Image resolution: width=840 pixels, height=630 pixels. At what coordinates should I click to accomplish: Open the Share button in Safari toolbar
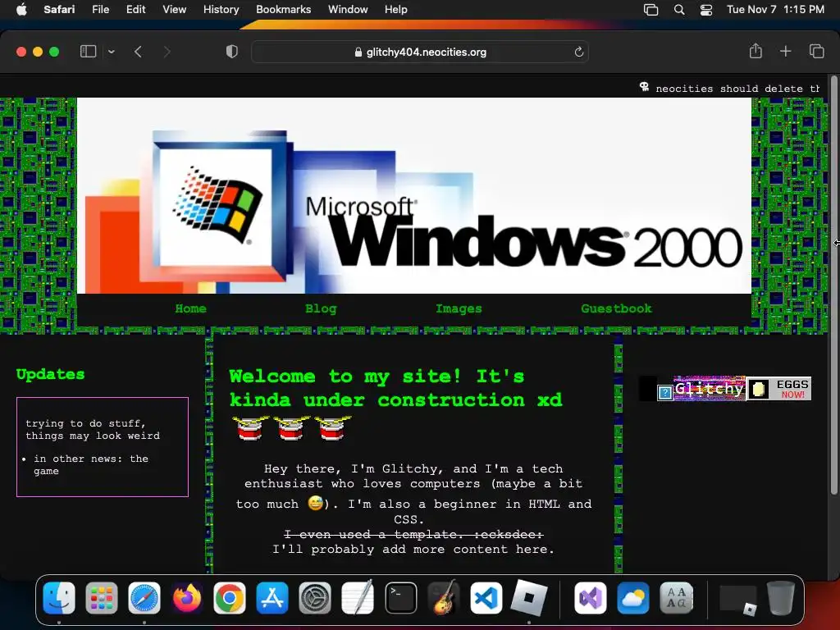click(x=756, y=51)
